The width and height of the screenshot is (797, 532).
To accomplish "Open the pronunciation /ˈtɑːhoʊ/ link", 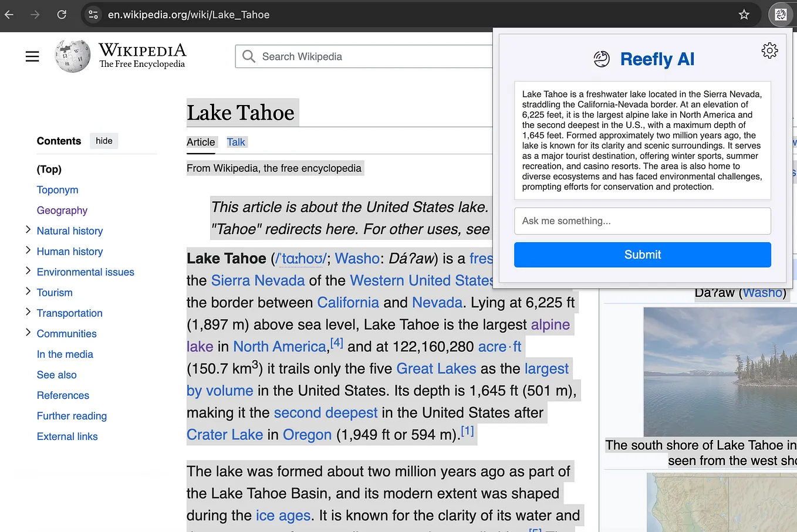I will tap(301, 259).
